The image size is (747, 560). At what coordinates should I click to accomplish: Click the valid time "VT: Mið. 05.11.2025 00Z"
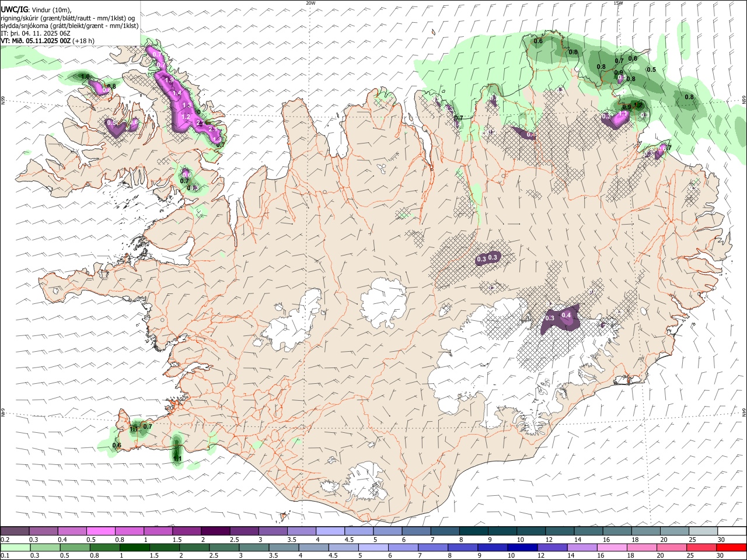click(36, 41)
